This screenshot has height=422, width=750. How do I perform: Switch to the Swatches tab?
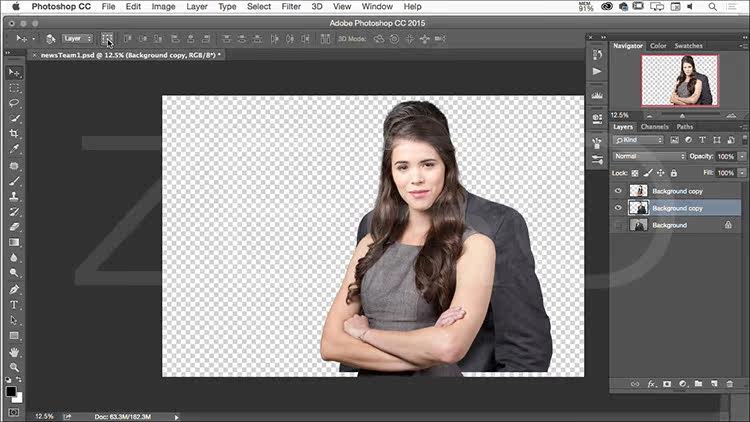pos(688,46)
